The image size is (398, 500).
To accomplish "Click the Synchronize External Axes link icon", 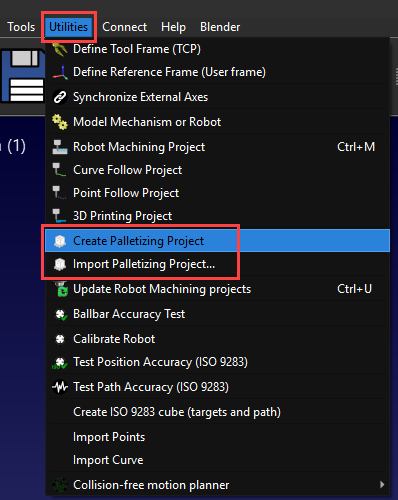I will (x=60, y=97).
